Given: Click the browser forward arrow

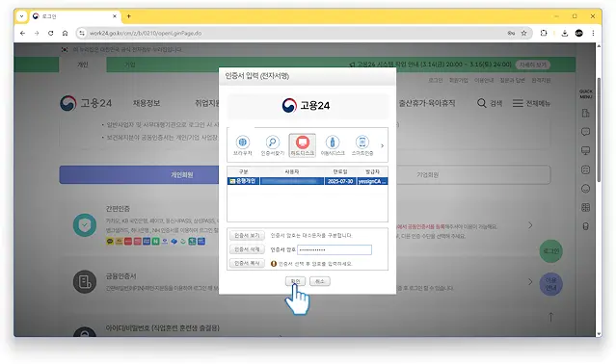Looking at the screenshot, I should click(37, 34).
